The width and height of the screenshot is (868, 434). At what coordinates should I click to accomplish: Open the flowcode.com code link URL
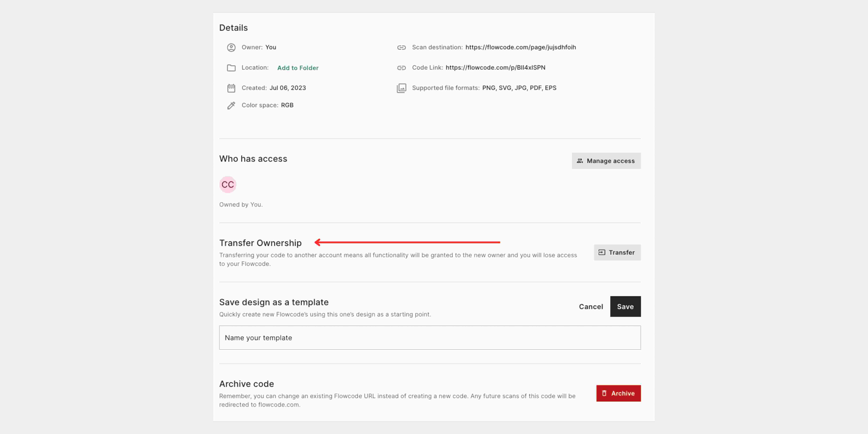(495, 67)
